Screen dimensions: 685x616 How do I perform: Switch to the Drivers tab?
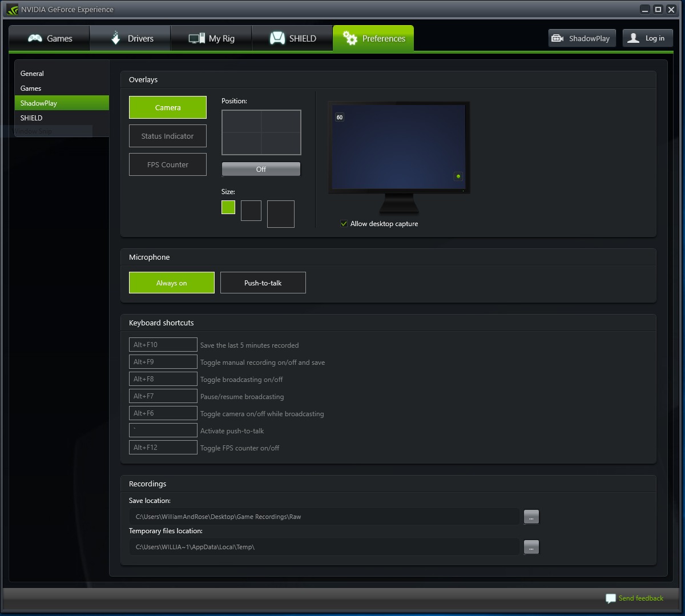pyautogui.click(x=130, y=38)
